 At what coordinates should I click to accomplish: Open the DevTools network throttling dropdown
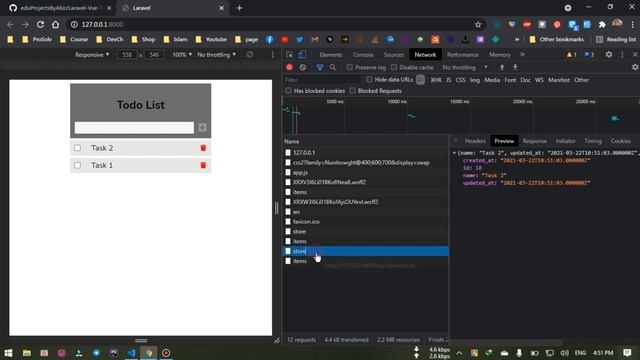coord(465,67)
